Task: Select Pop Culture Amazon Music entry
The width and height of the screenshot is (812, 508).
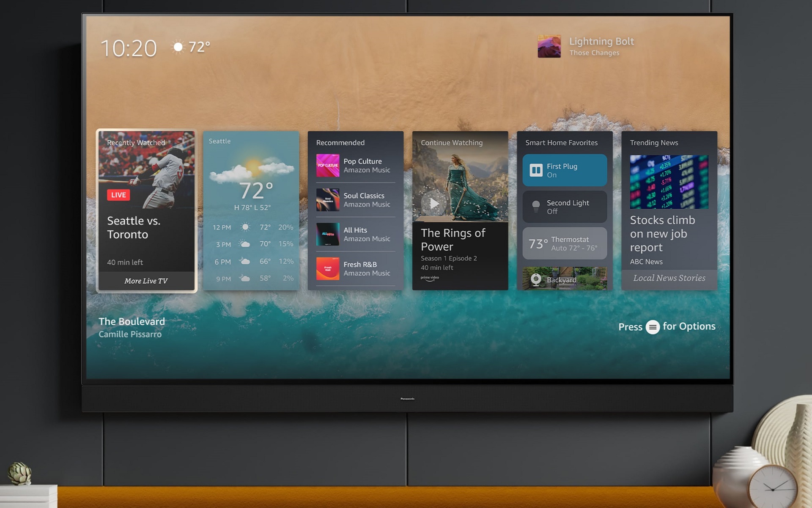Action: [x=355, y=166]
